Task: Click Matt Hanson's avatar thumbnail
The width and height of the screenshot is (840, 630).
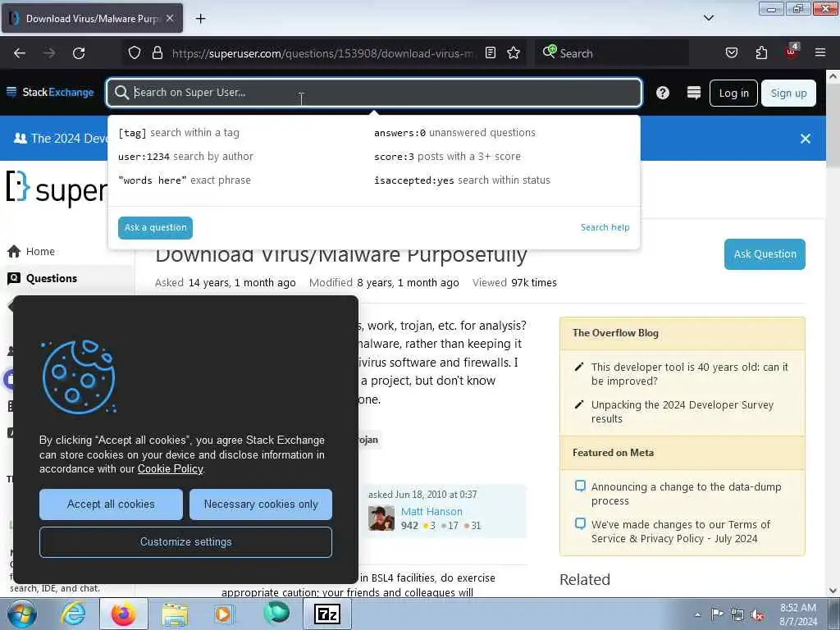Action: (381, 518)
